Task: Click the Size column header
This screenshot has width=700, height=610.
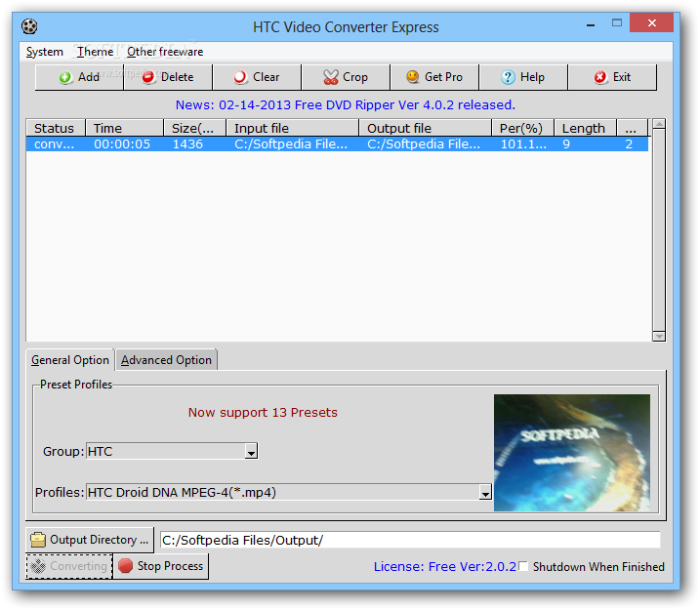Action: [195, 128]
